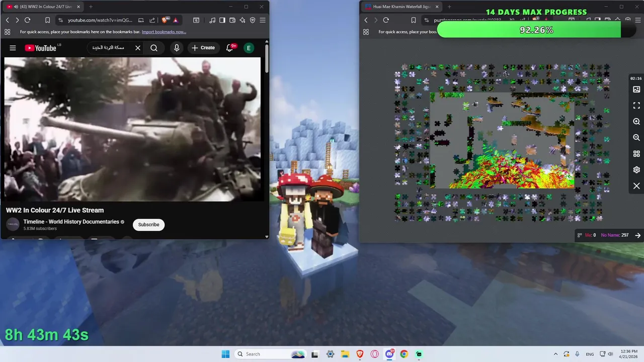Viewport: 644px width, 362px height.
Task: Expand the puzzle players score arrow
Action: pyautogui.click(x=637, y=235)
